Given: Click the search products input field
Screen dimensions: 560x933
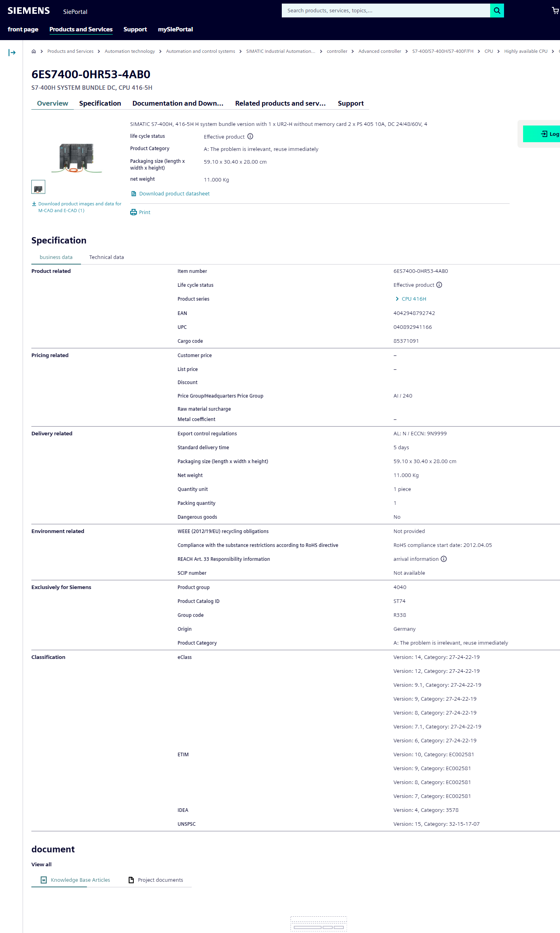Looking at the screenshot, I should click(x=385, y=11).
